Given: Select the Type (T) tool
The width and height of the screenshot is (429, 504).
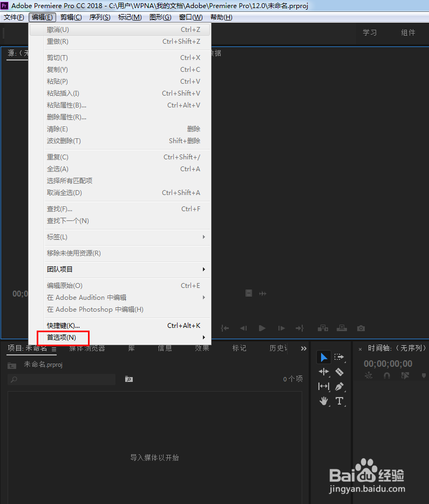Looking at the screenshot, I should [339, 401].
